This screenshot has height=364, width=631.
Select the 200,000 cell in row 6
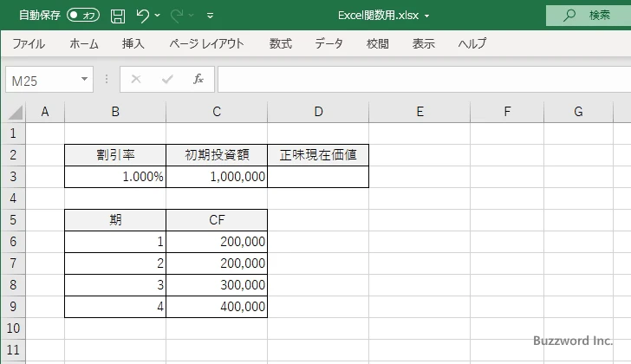(x=217, y=242)
